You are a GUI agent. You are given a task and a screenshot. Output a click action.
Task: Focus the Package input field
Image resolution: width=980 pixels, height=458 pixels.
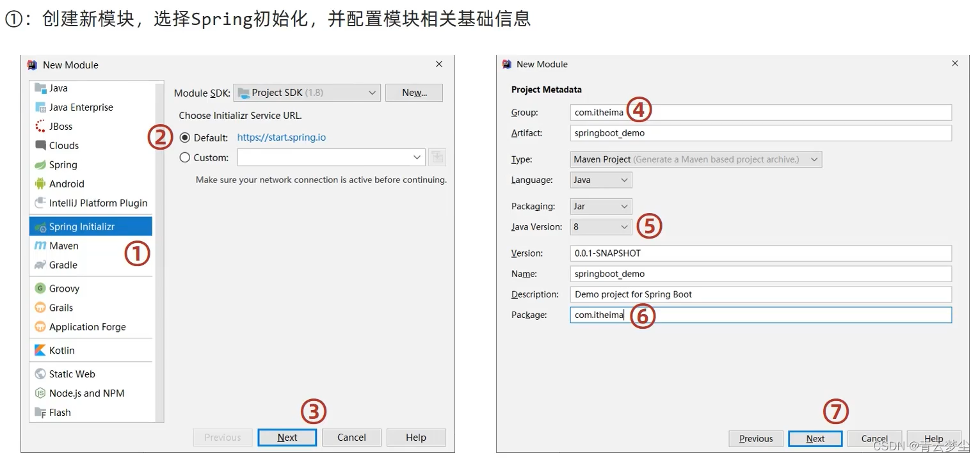(x=761, y=315)
